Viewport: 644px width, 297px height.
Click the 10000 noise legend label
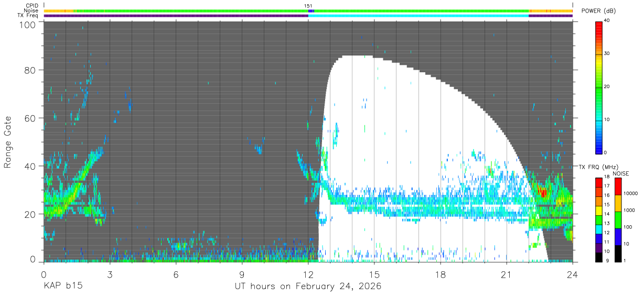pos(631,193)
